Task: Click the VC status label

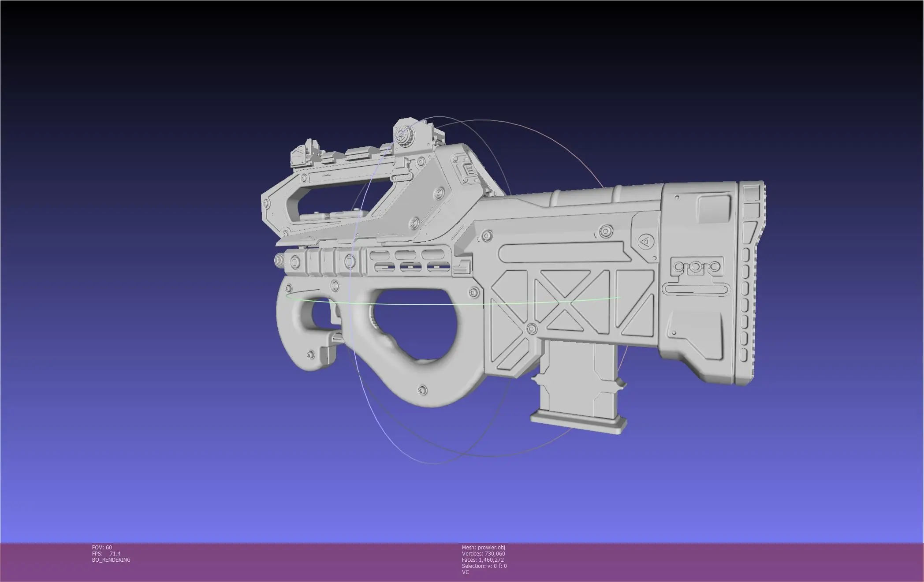Action: pyautogui.click(x=465, y=572)
